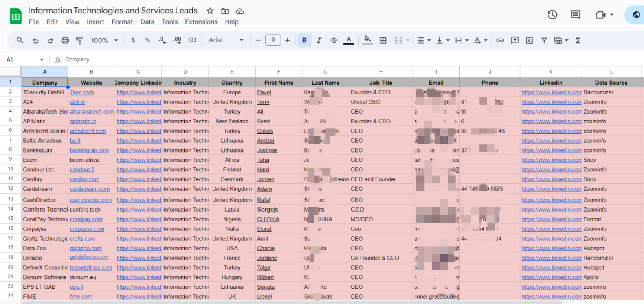Toggle strikethrough formatting
The height and width of the screenshot is (304, 644).
[334, 40]
